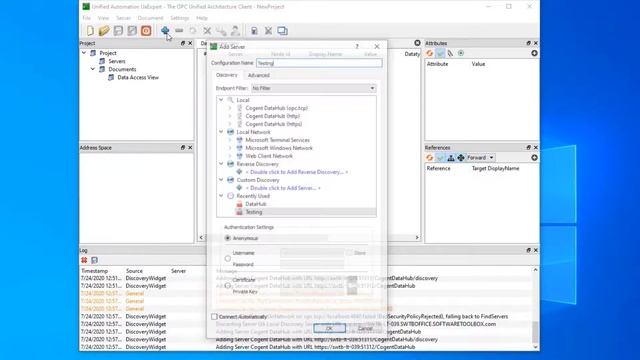Viewport: 640px width, 360px height.
Task: Refresh the Attributes panel with orange icon
Action: click(x=429, y=53)
